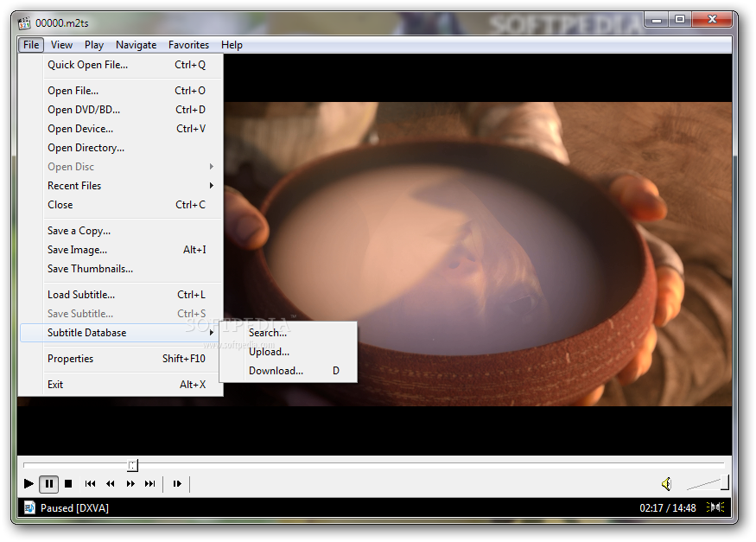Skip to previous track icon
Screen dimensions: 756x542
pos(90,484)
